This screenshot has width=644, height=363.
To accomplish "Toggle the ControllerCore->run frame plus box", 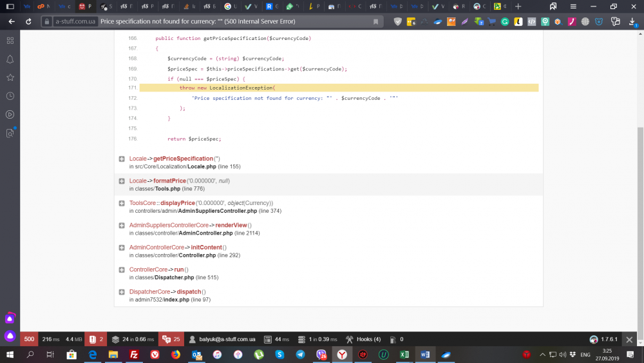I will [x=122, y=270].
